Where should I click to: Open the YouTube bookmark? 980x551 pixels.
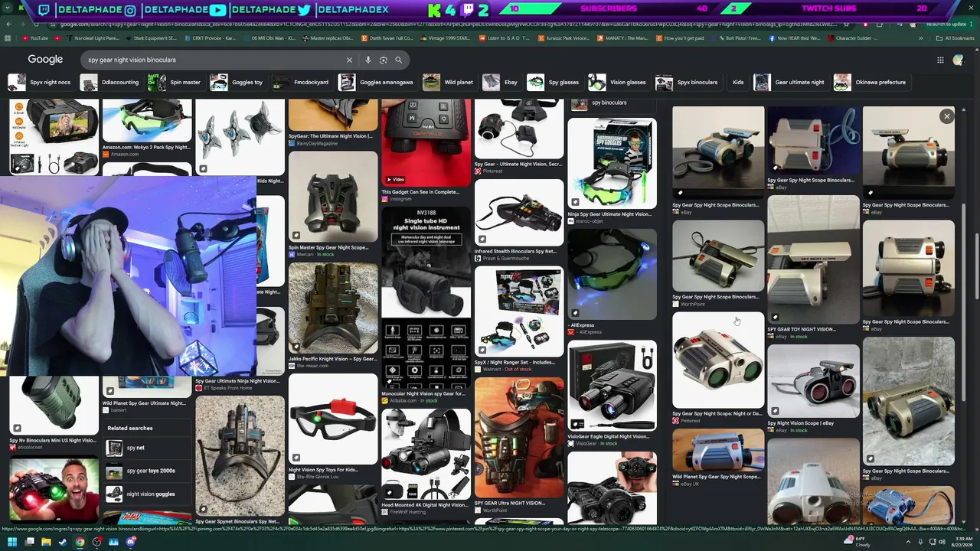pyautogui.click(x=35, y=38)
